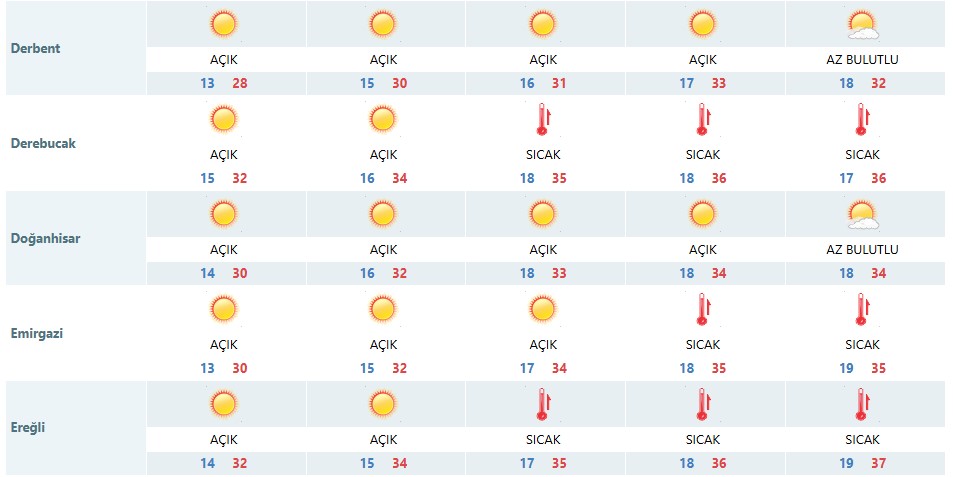Click Ereğli's first sunny icon above 14 32

click(x=223, y=403)
